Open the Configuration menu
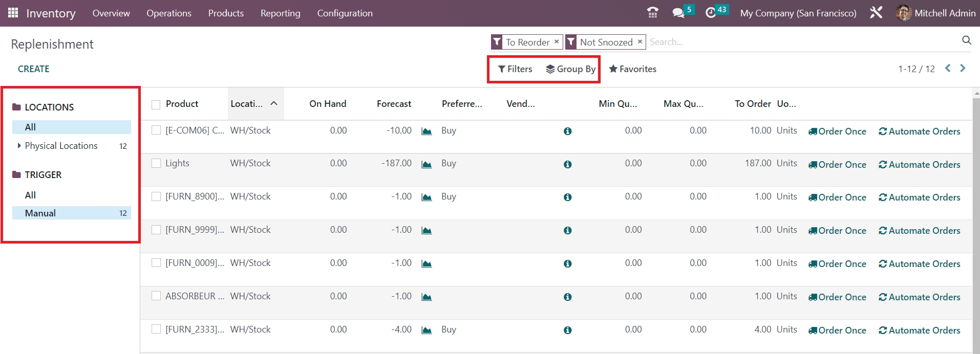Viewport: 980px width, 354px height. [345, 13]
